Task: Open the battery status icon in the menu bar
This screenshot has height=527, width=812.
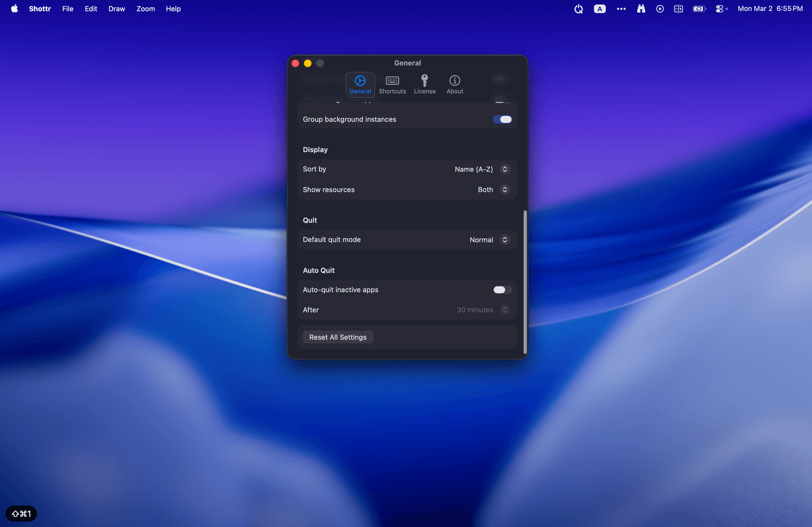Action: coord(699,8)
